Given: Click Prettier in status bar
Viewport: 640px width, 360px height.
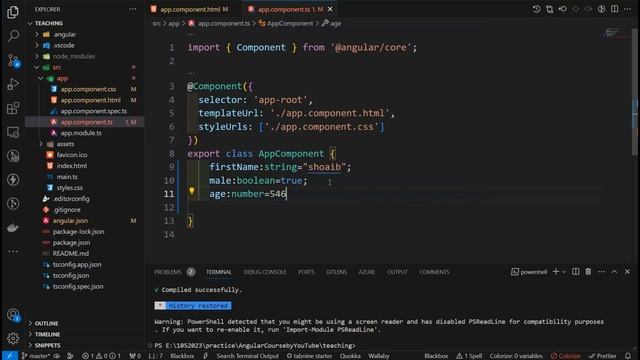Looking at the screenshot, I should click(x=602, y=356).
